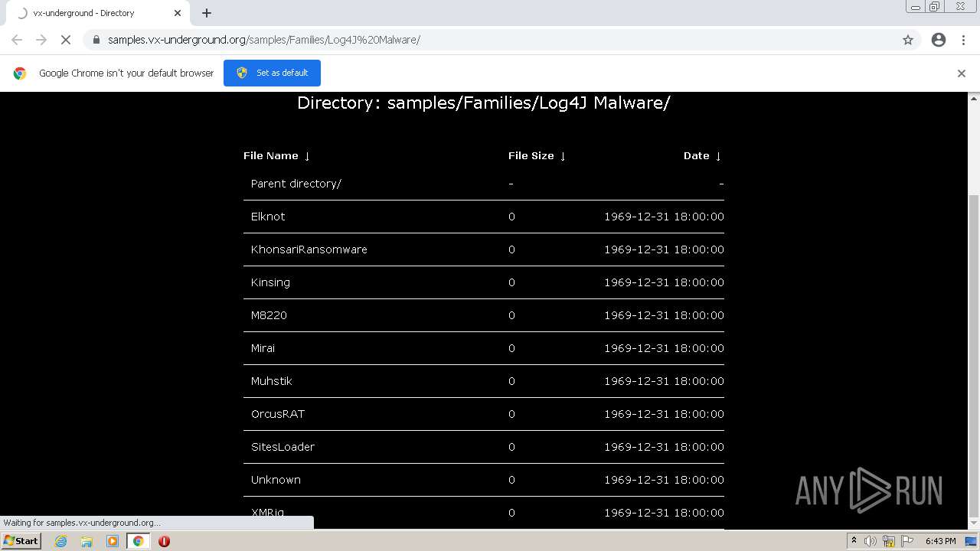980x551 pixels.
Task: View site security lock info
Action: point(96,40)
